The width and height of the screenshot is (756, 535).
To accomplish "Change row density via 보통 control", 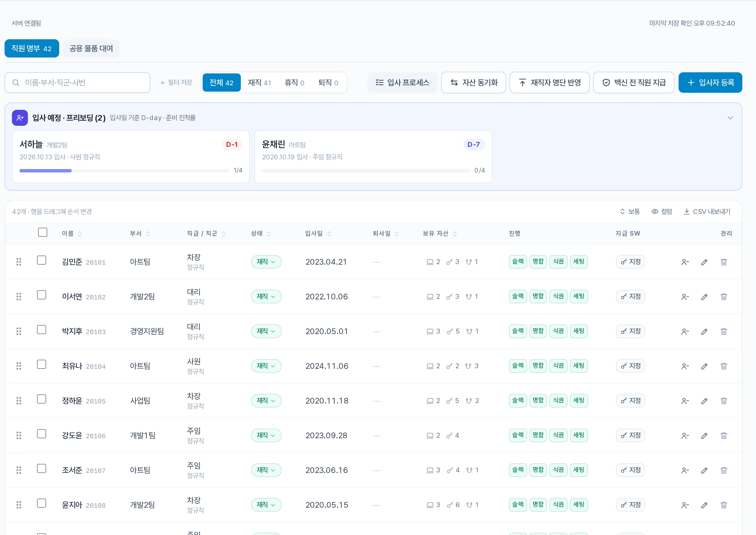I will (630, 211).
